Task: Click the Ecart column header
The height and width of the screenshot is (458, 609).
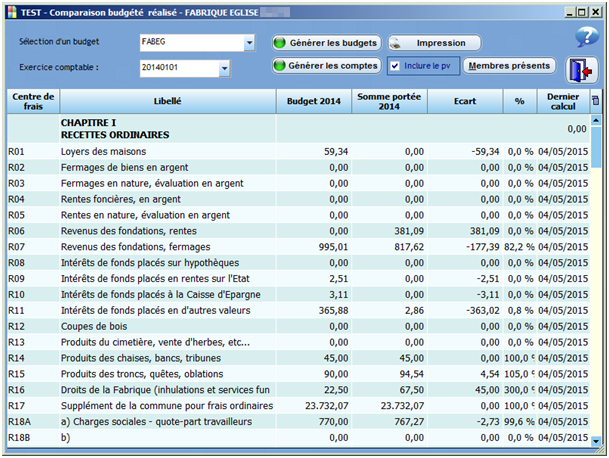Action: (464, 101)
